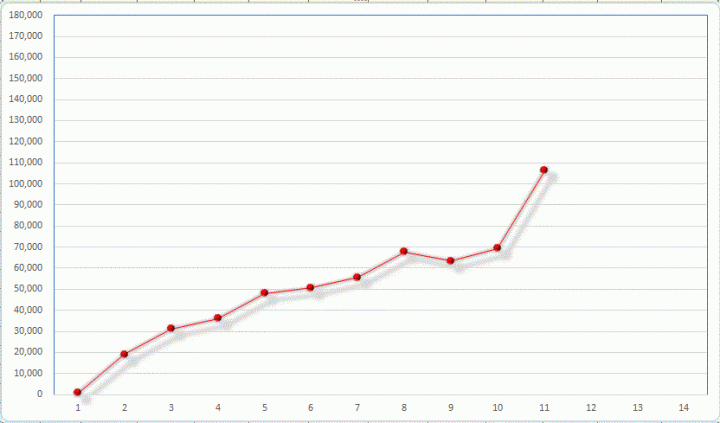The image size is (720, 423).
Task: Select the data point at category 5
Action: 264,293
